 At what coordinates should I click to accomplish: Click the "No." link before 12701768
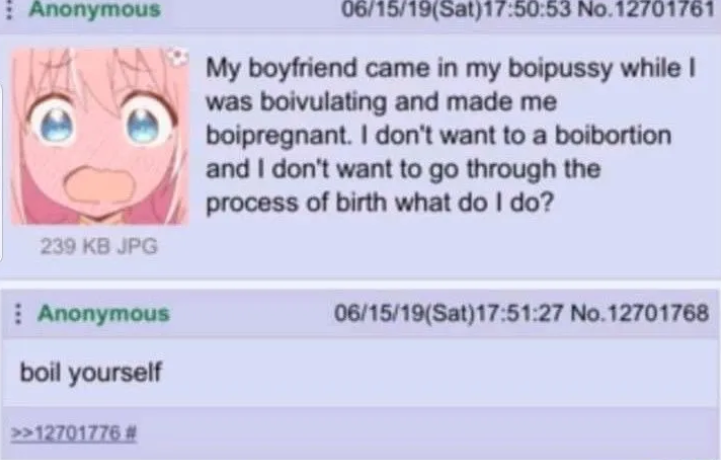pos(588,313)
